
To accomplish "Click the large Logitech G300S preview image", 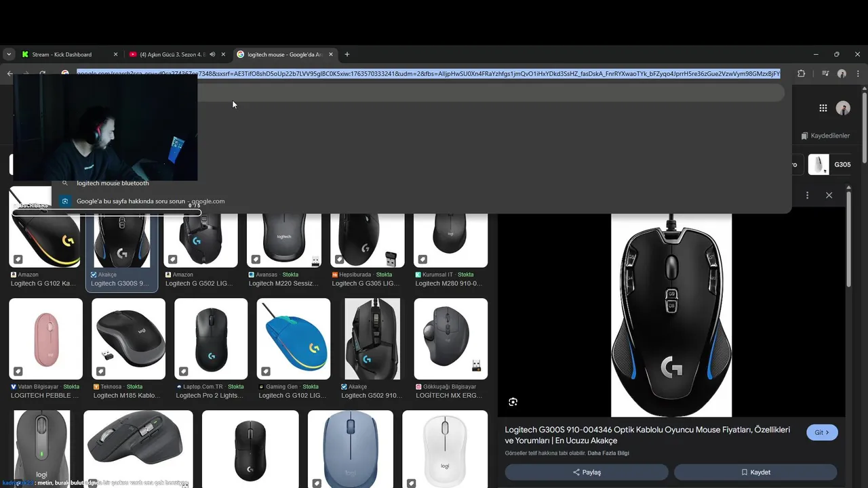I will [671, 315].
